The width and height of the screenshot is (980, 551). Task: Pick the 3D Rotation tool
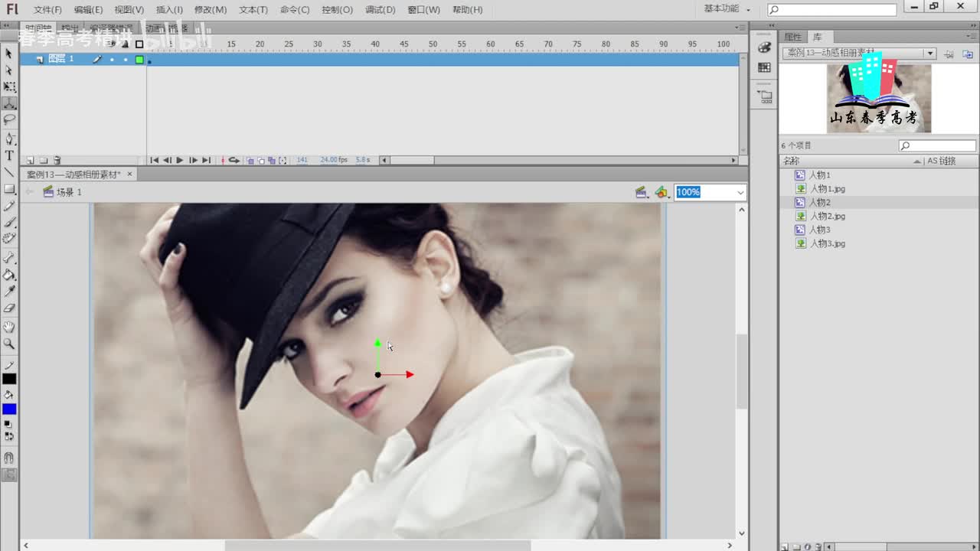(9, 103)
